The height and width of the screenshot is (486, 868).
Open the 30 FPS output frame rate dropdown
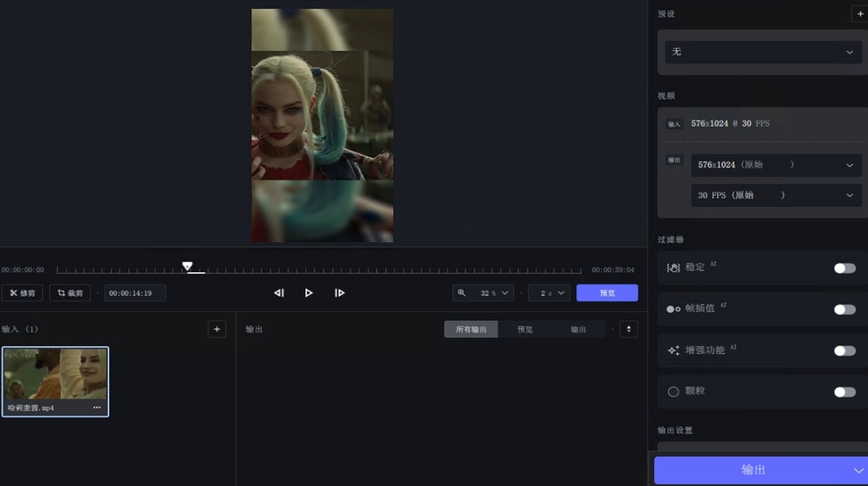(x=776, y=195)
